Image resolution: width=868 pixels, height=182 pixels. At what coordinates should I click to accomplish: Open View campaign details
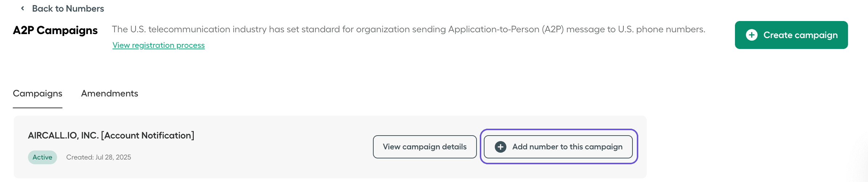[x=425, y=147]
